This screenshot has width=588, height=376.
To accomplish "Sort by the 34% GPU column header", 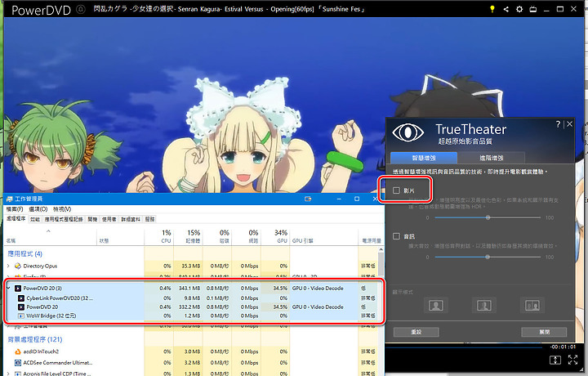I will point(275,236).
